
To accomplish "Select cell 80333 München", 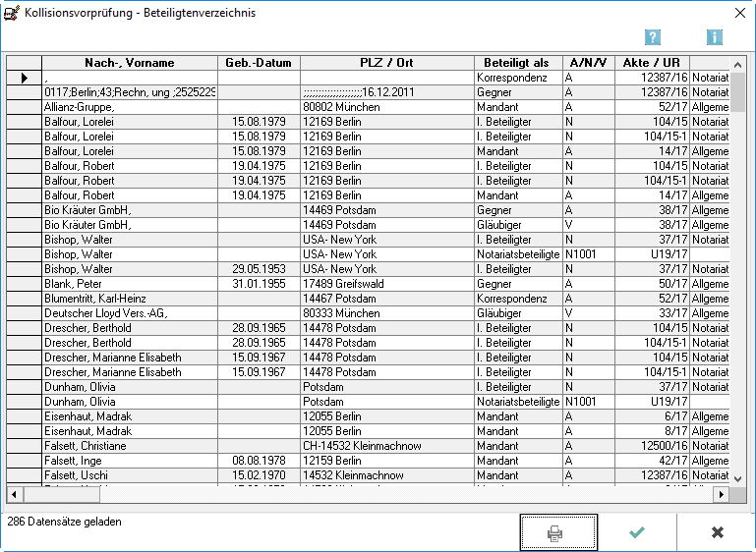I will pyautogui.click(x=387, y=313).
